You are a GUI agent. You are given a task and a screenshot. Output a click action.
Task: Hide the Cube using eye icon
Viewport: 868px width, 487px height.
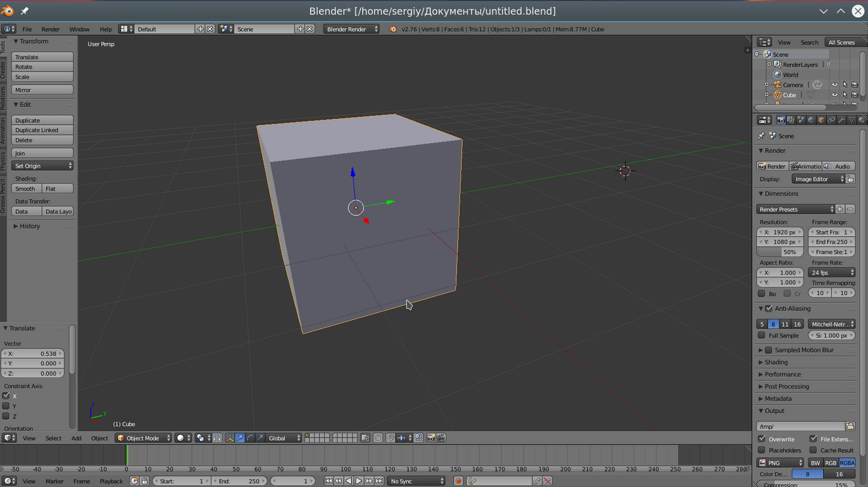click(x=834, y=95)
